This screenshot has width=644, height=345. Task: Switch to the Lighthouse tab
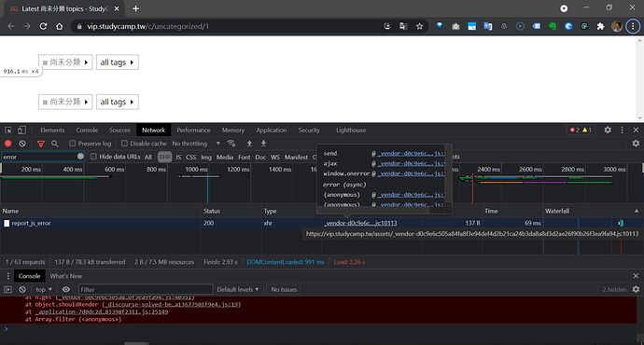pos(351,130)
